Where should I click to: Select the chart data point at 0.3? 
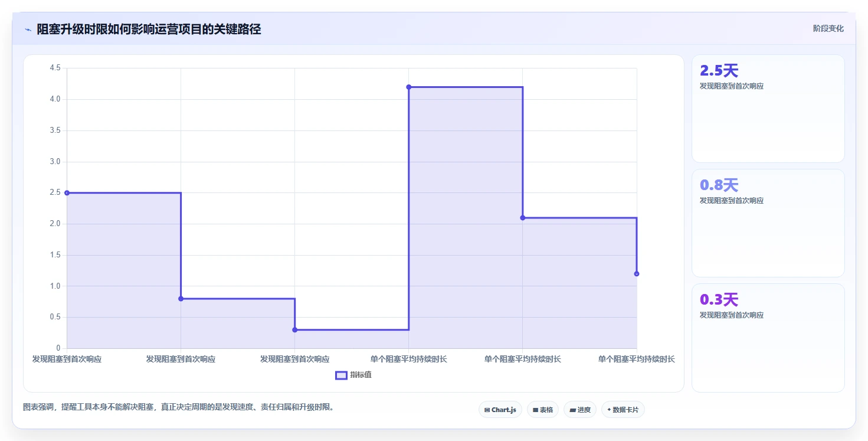294,330
